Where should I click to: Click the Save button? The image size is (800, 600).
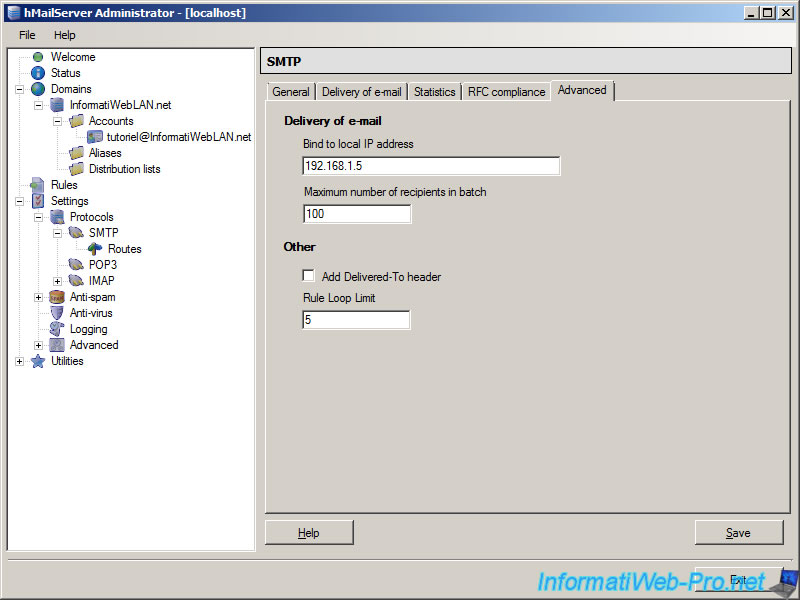pos(738,533)
